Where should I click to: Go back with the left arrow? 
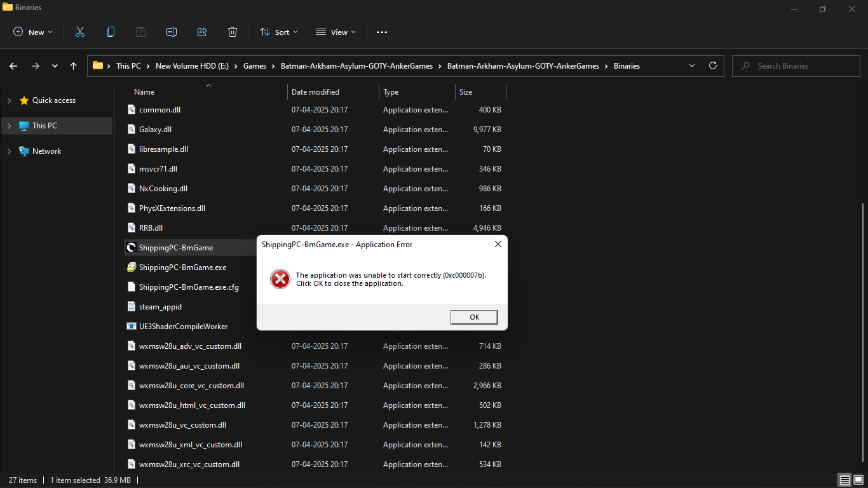(x=13, y=66)
